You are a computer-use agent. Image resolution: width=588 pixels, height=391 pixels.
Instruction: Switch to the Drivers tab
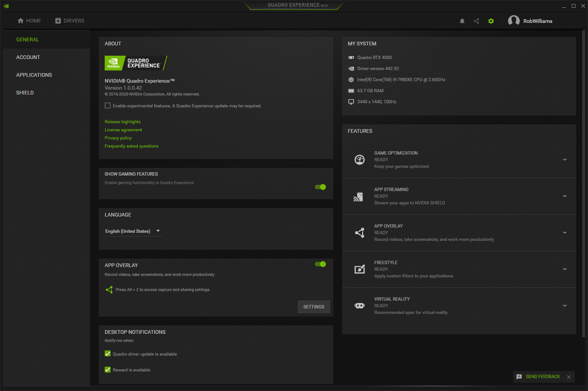[x=70, y=21]
